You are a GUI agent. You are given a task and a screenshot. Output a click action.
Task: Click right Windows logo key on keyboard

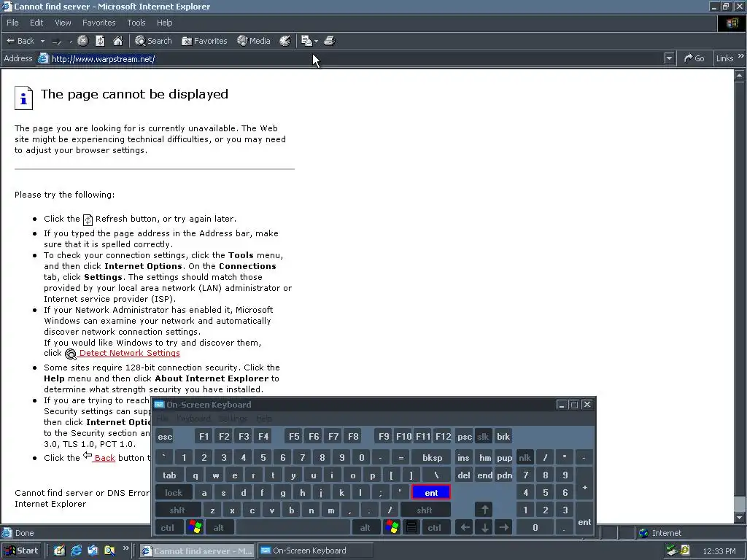392,527
